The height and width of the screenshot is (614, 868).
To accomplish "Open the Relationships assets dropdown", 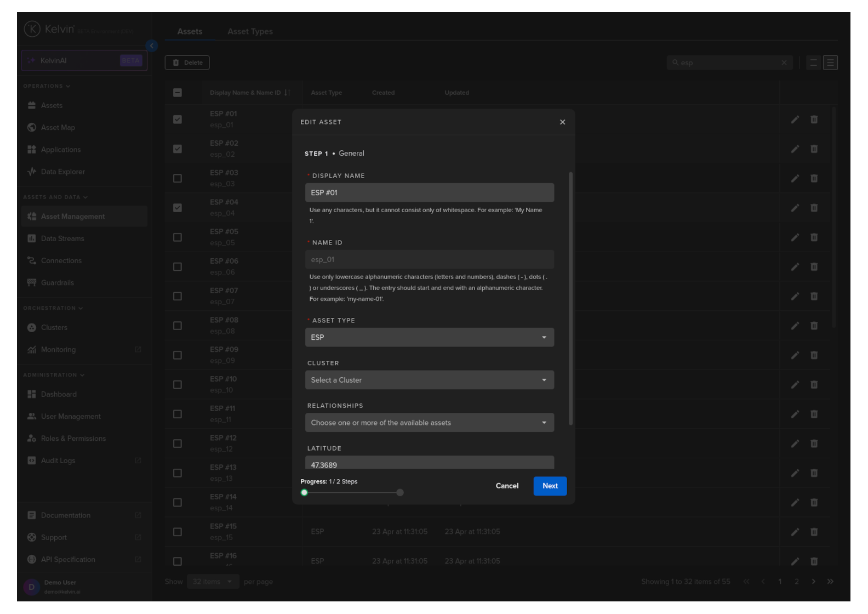I will point(429,423).
